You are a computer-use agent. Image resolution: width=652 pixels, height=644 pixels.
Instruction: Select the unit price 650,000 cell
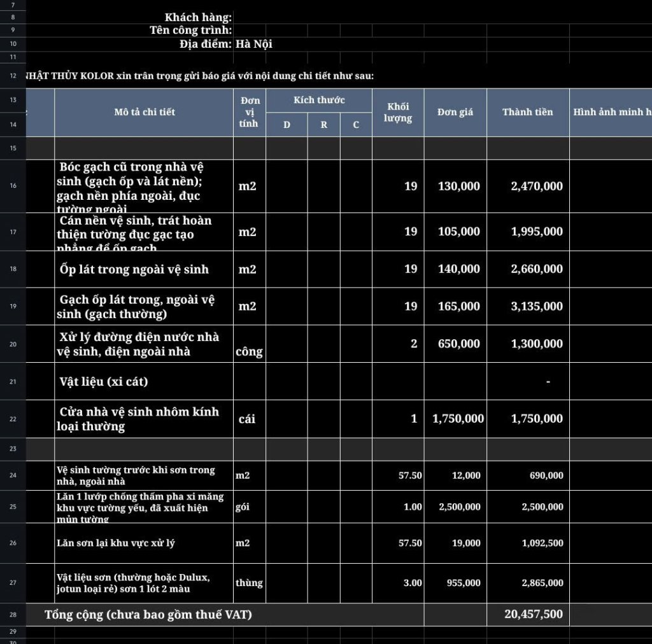[x=455, y=344]
